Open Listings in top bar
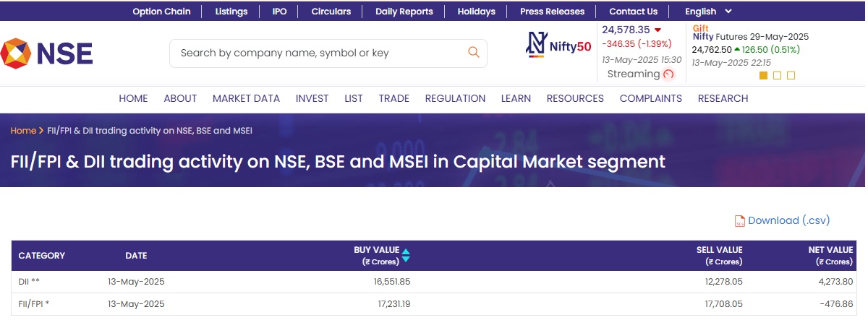The height and width of the screenshot is (320, 868). pyautogui.click(x=231, y=12)
